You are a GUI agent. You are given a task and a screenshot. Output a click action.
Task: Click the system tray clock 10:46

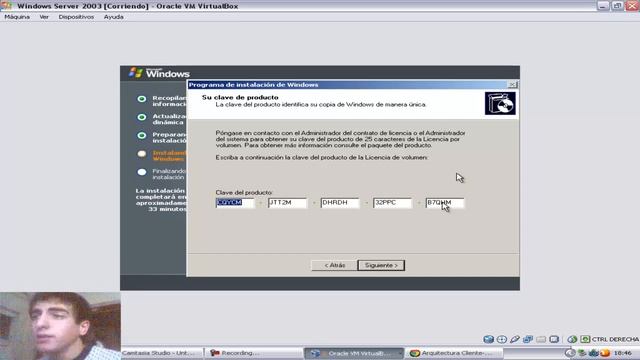[x=623, y=353]
